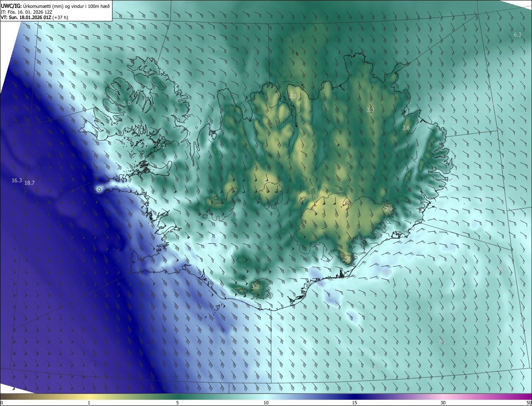The image size is (532, 406).
Task: Click the initial time line 'IT: Fös. 16. 01. 2026 12Z'
Action: (27, 12)
